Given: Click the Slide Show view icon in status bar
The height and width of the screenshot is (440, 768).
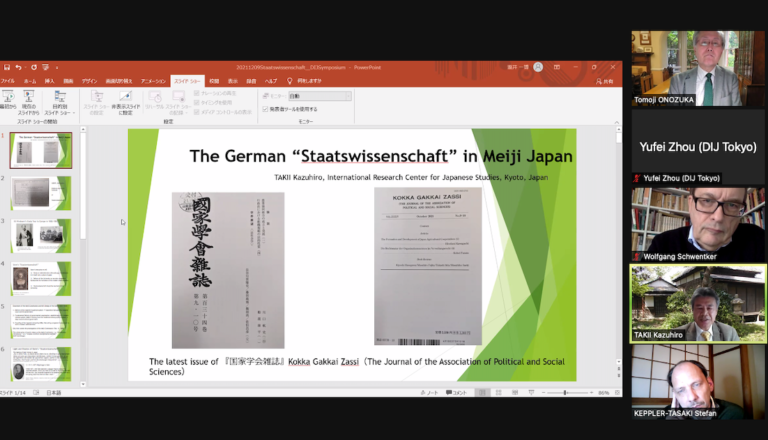Looking at the screenshot, I should (531, 392).
